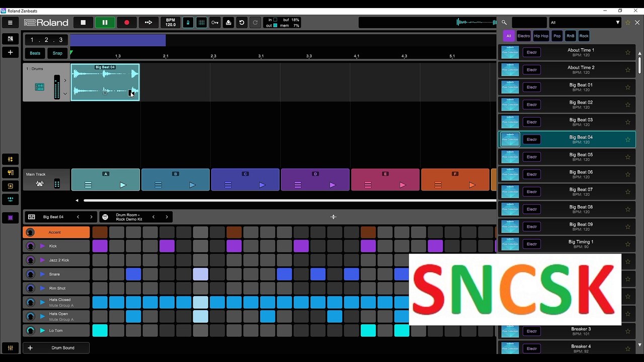Select the Rock genre tab
The width and height of the screenshot is (644, 362).
point(584,36)
